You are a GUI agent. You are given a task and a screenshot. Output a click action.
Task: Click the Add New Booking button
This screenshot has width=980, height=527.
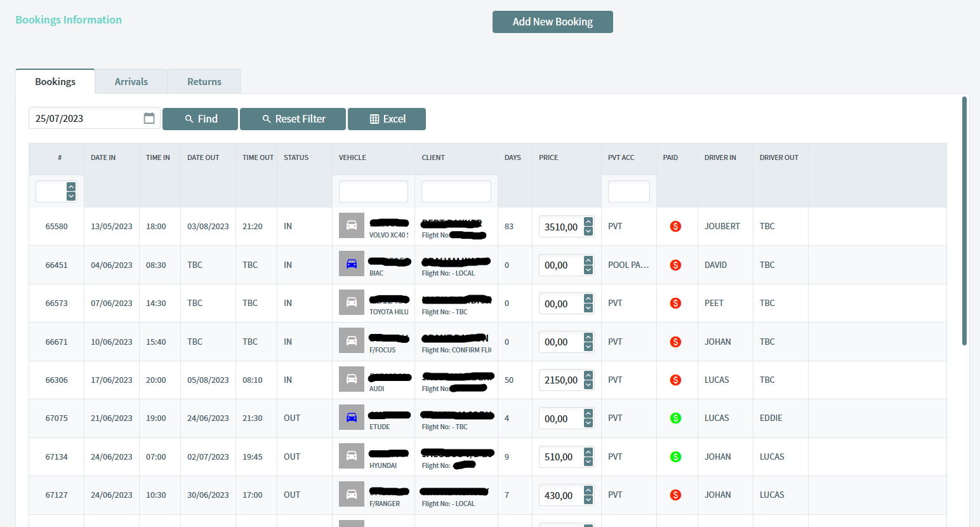pyautogui.click(x=552, y=22)
